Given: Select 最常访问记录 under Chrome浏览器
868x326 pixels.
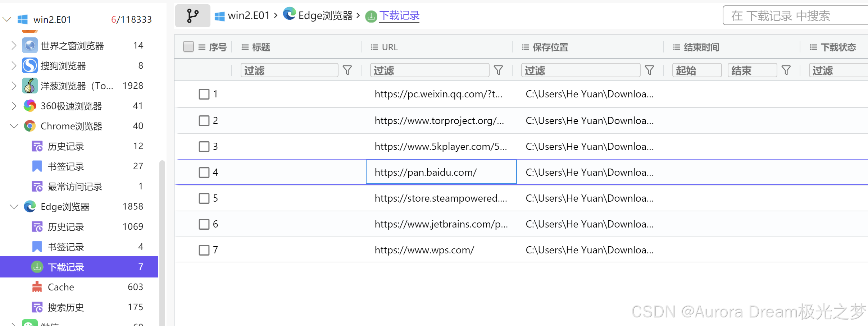Looking at the screenshot, I should point(79,187).
